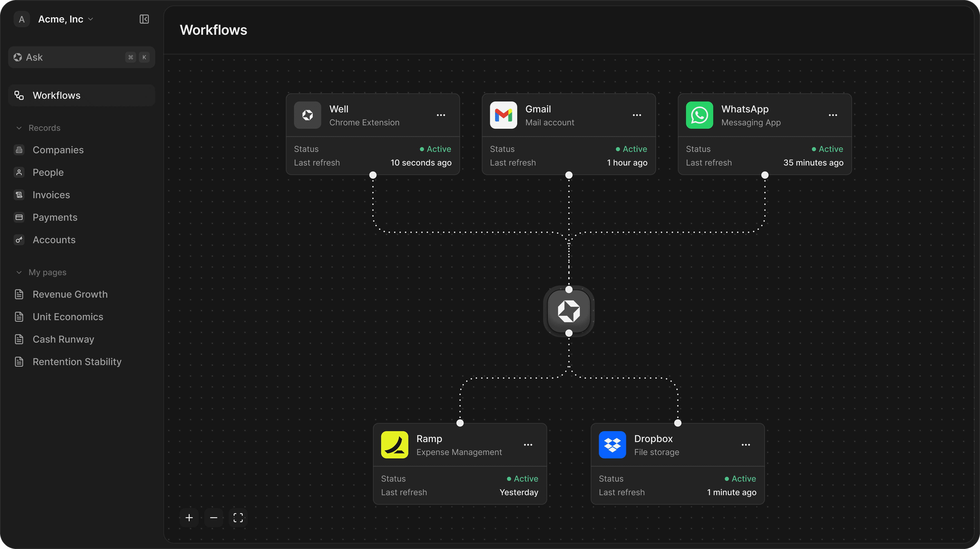Open the Cash Runway page
The image size is (980, 549).
click(x=63, y=339)
